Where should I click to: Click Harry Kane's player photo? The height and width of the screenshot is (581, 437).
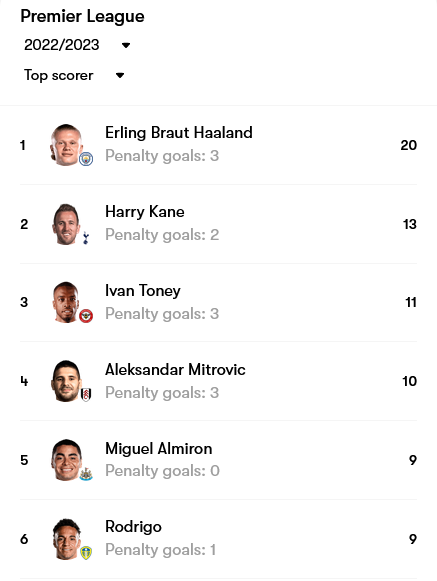[67, 224]
